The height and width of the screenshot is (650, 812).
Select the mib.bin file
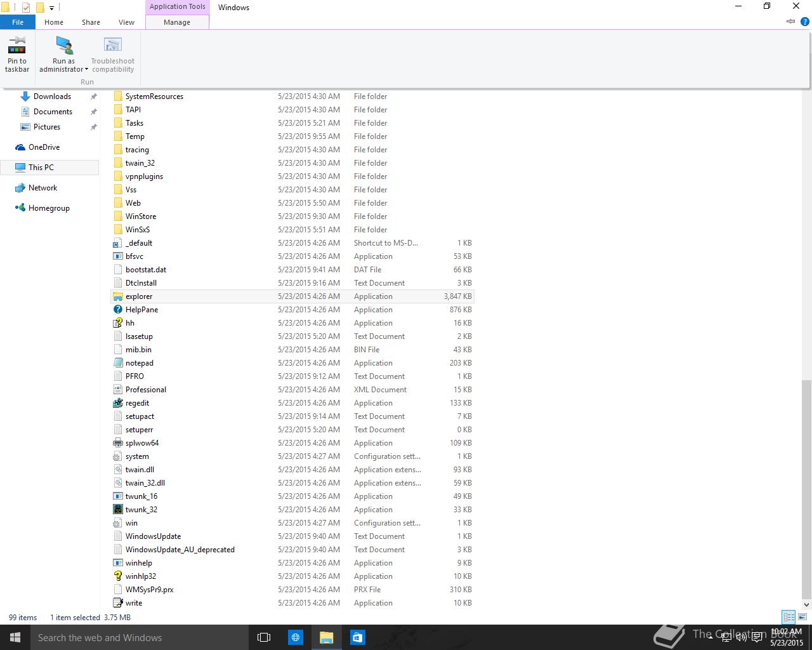(292, 350)
